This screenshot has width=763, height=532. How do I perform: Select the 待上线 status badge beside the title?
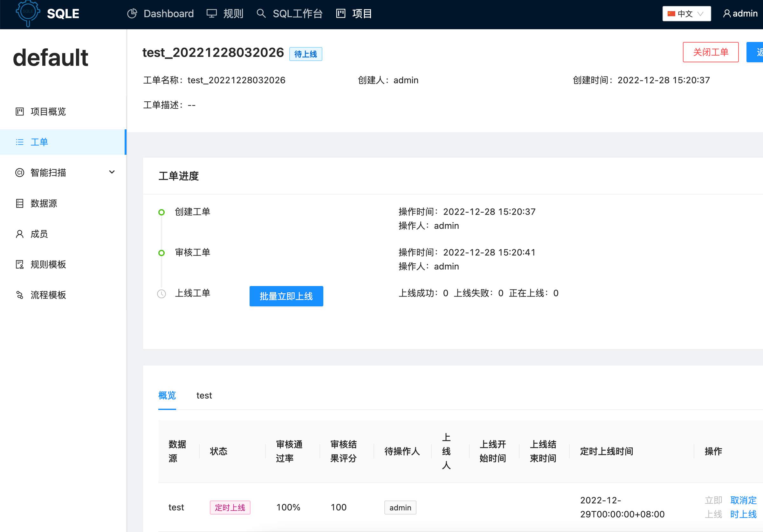tap(306, 54)
